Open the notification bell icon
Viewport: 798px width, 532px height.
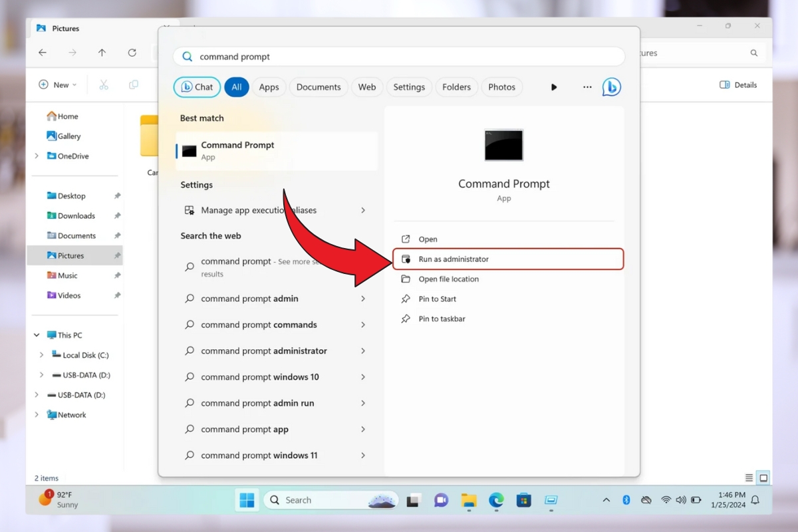tap(755, 500)
